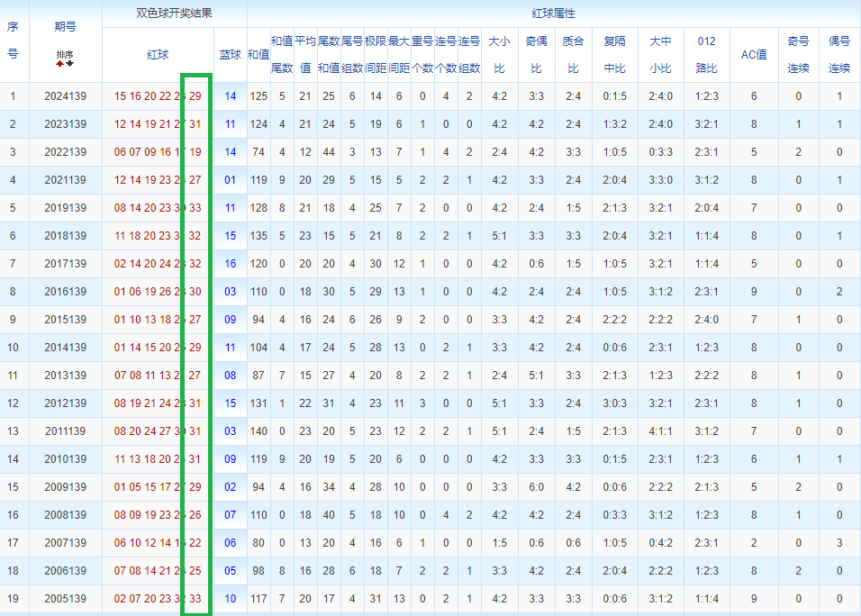
Task: Click sum value 140 in row 2011139
Action: click(x=258, y=431)
